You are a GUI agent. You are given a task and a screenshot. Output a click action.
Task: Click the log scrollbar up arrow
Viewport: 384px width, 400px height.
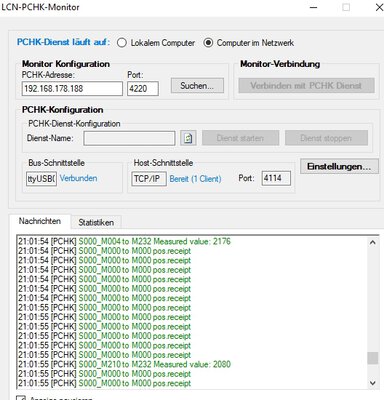pyautogui.click(x=373, y=242)
